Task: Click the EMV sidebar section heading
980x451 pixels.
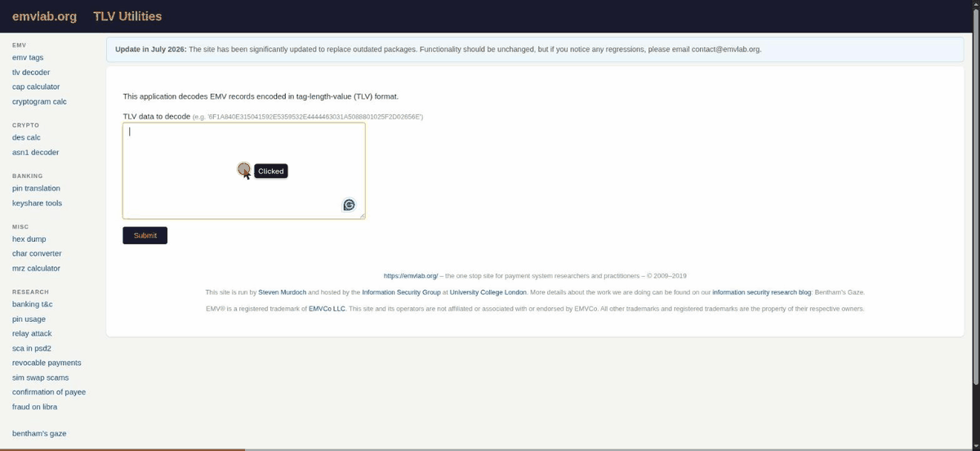Action: tap(19, 44)
